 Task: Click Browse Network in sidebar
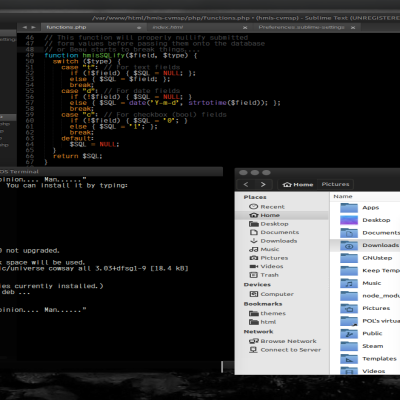click(x=283, y=341)
